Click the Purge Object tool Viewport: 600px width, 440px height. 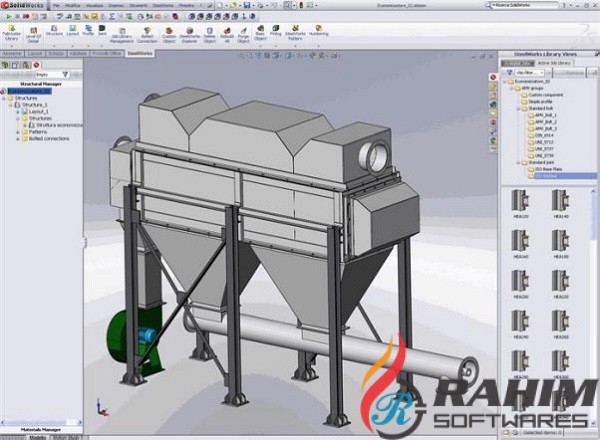click(243, 35)
